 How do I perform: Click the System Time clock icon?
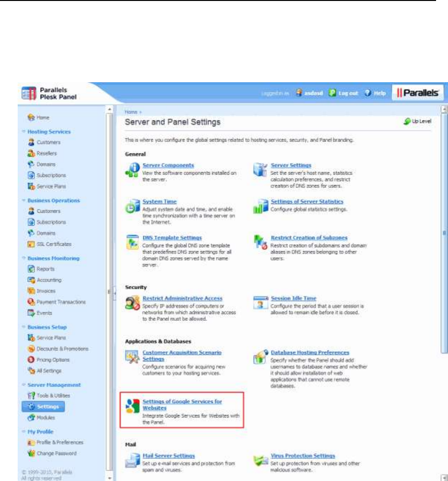132,206
